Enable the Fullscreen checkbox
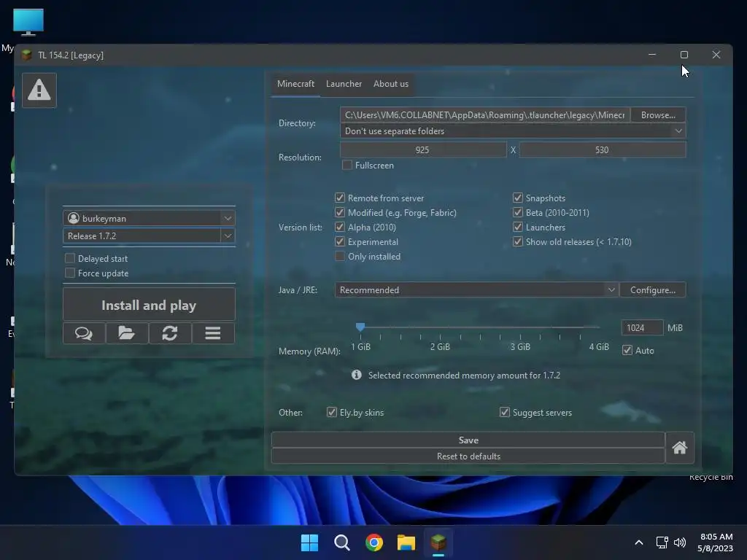 (347, 166)
